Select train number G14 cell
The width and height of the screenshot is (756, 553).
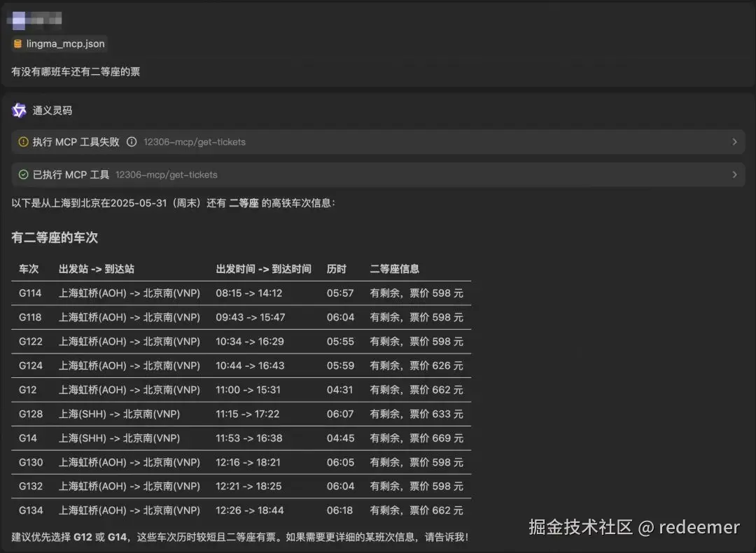27,437
